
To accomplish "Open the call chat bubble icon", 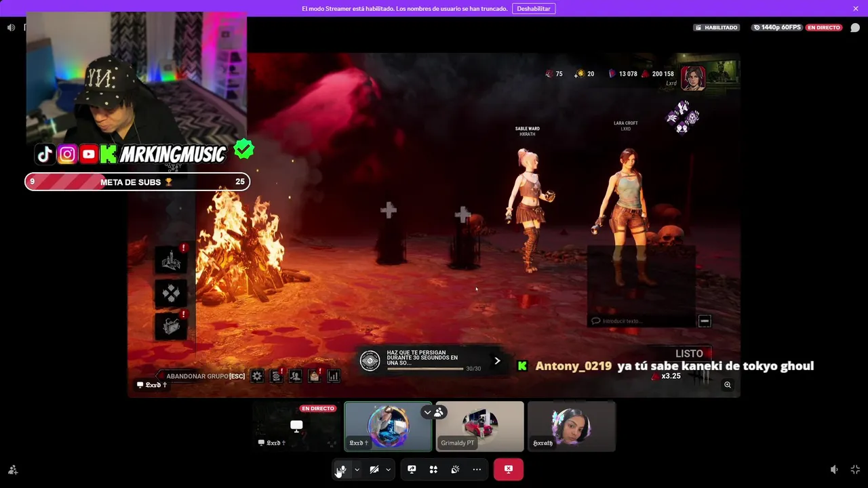I will pyautogui.click(x=855, y=28).
